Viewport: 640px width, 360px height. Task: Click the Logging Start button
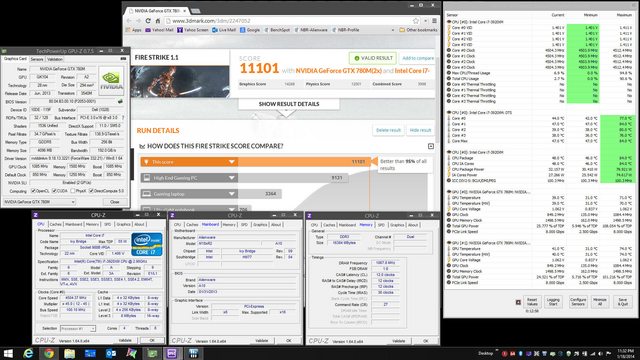point(553,302)
